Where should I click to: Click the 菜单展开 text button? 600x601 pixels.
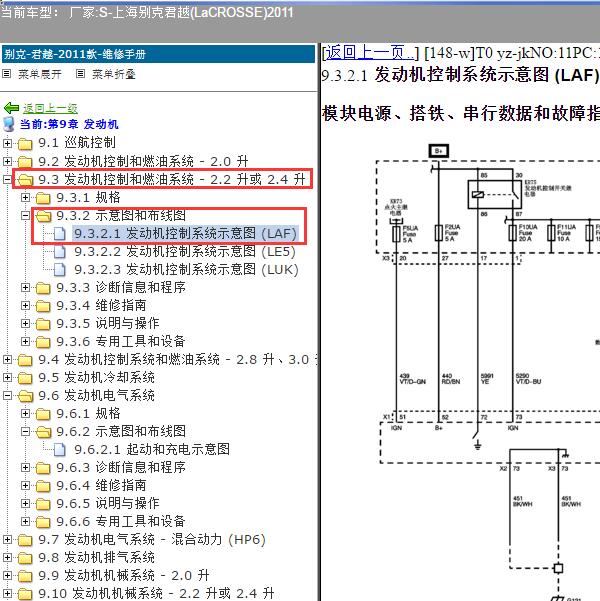40,74
